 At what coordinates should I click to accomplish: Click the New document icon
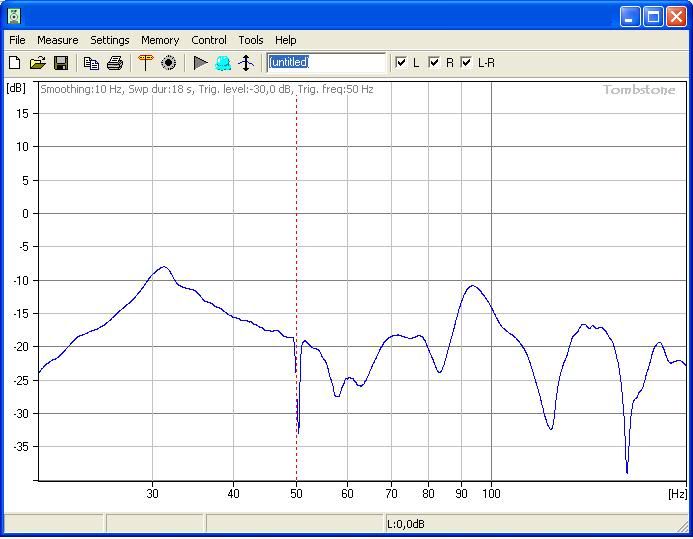pyautogui.click(x=15, y=63)
